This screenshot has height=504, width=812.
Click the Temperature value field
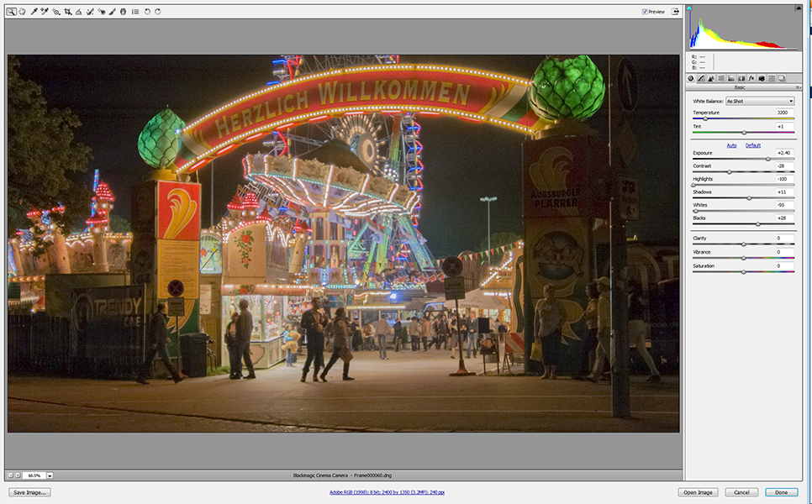[x=784, y=113]
